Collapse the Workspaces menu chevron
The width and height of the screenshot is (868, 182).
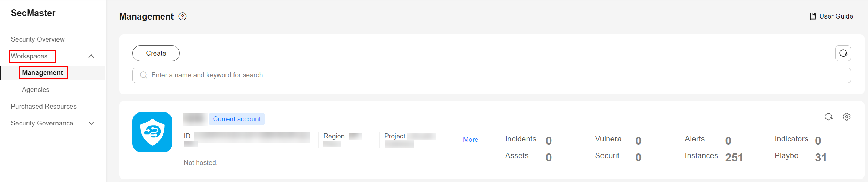click(91, 56)
